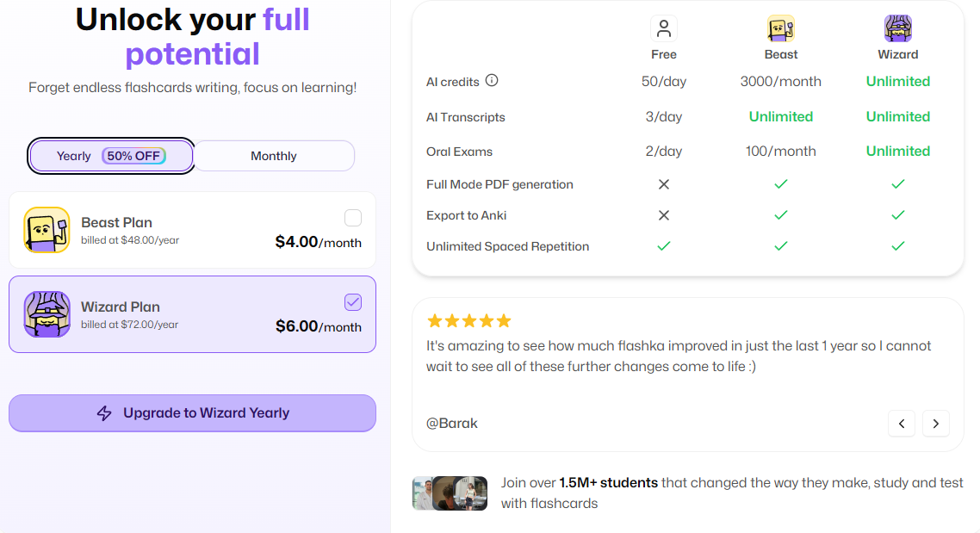This screenshot has width=980, height=533.
Task: Click the Beast column mascot icon
Action: pos(780,28)
